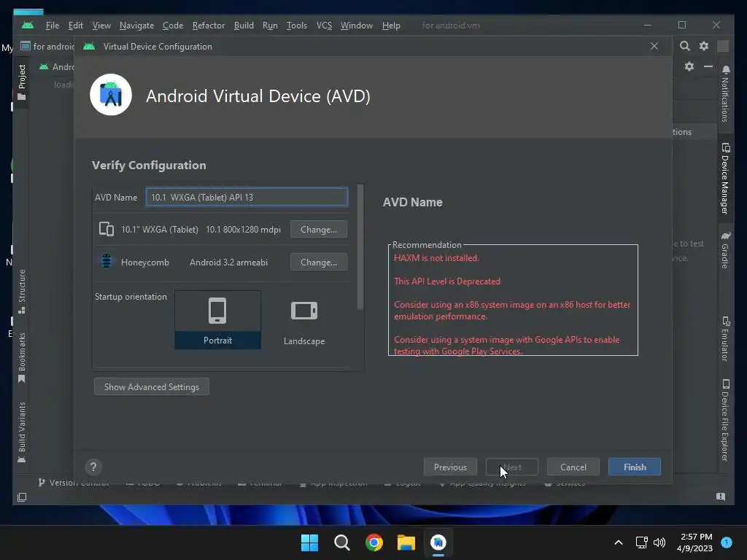This screenshot has height=560, width=747.
Task: Click Android Studio taskbar icon
Action: (438, 542)
